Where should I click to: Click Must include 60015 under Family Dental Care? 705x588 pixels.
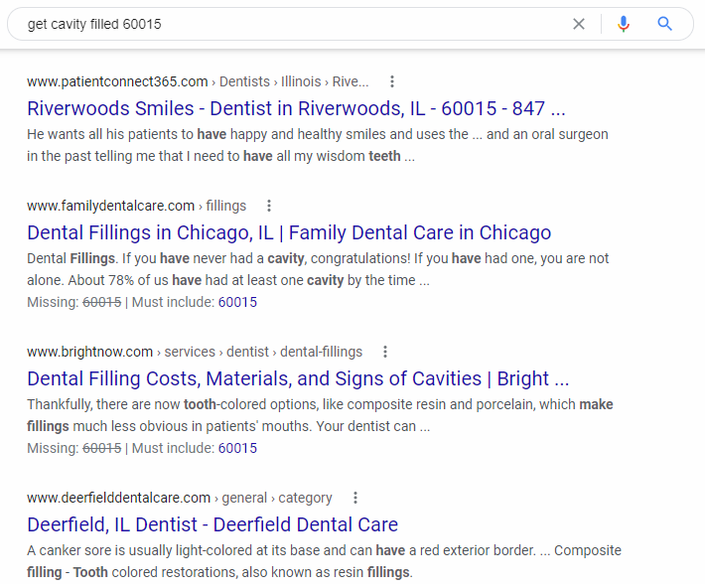tap(237, 302)
